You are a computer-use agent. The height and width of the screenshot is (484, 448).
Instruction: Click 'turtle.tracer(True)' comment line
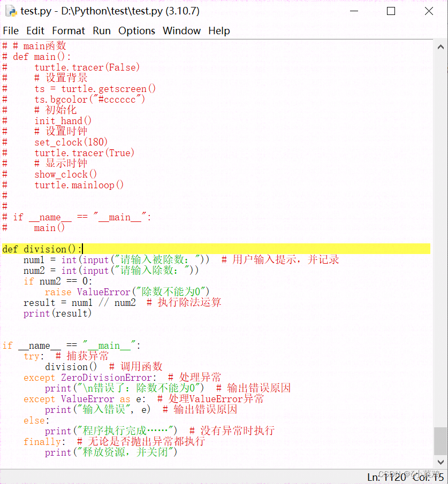[69, 153]
